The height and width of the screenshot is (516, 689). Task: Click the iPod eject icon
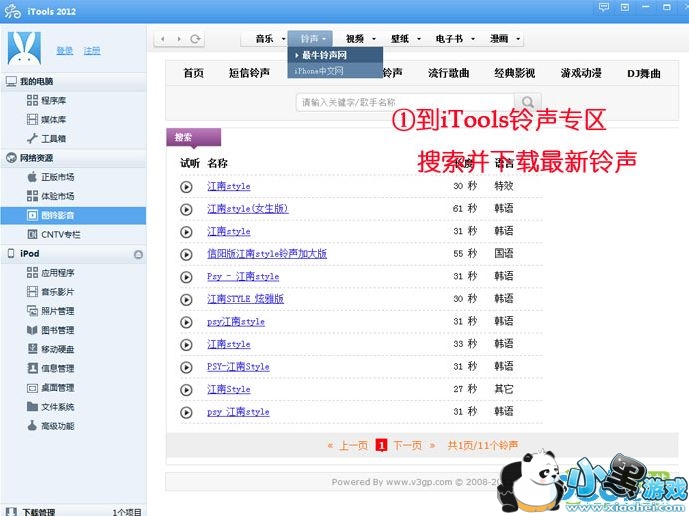click(x=138, y=254)
